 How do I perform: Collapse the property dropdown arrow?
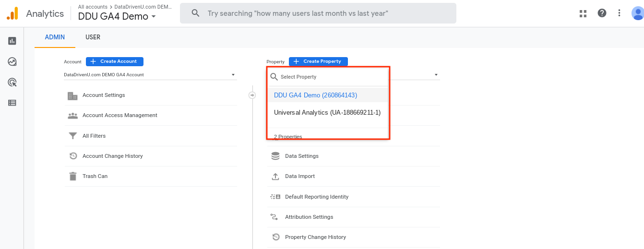point(436,75)
